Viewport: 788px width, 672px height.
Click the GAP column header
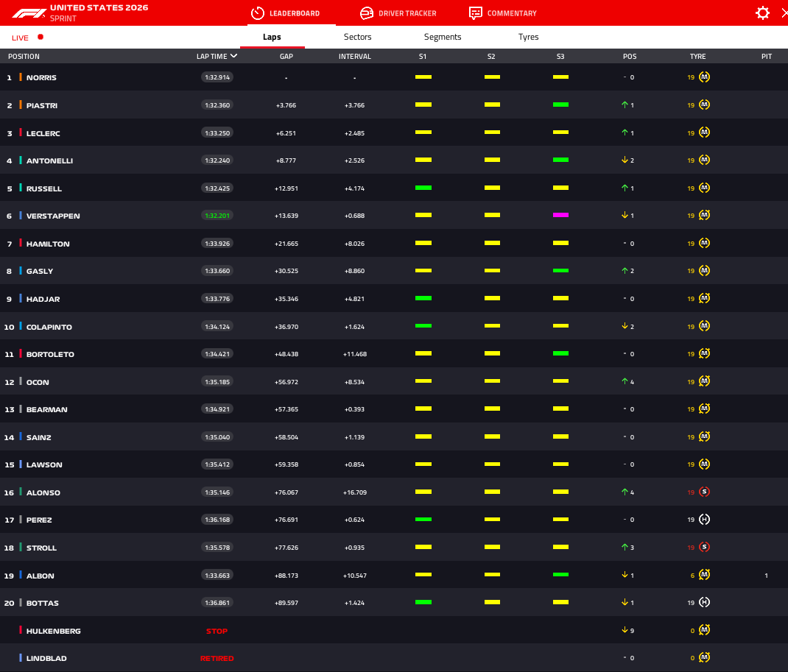click(x=286, y=56)
